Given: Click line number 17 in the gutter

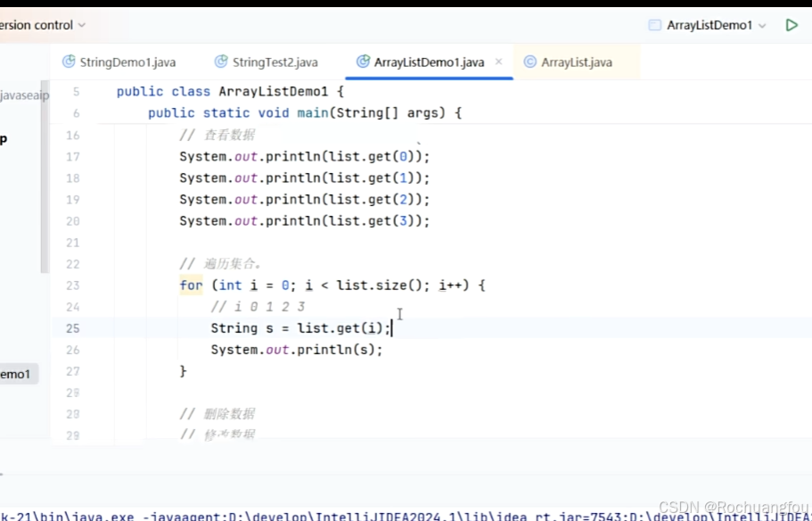Looking at the screenshot, I should [x=73, y=155].
